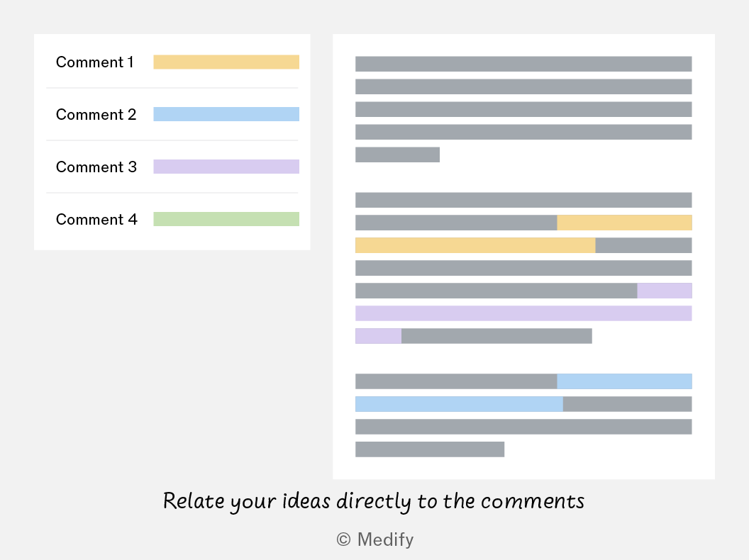
Task: Click the green swatch beside Comment 4
Action: point(226,219)
